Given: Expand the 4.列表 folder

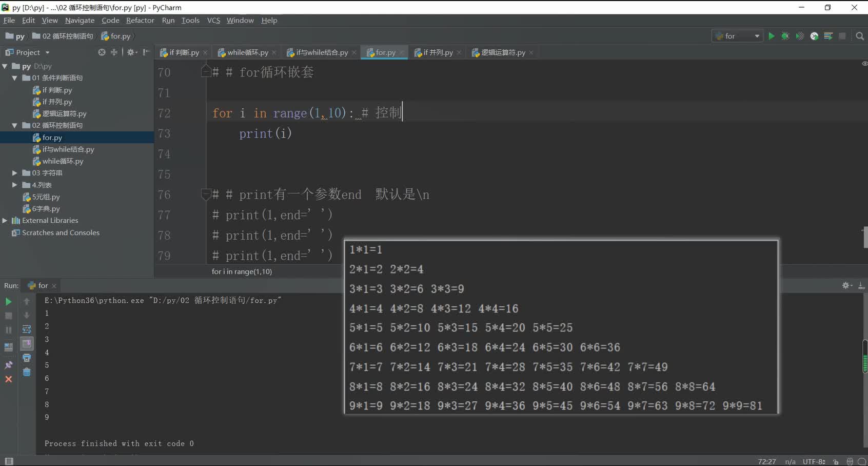Looking at the screenshot, I should (15, 185).
